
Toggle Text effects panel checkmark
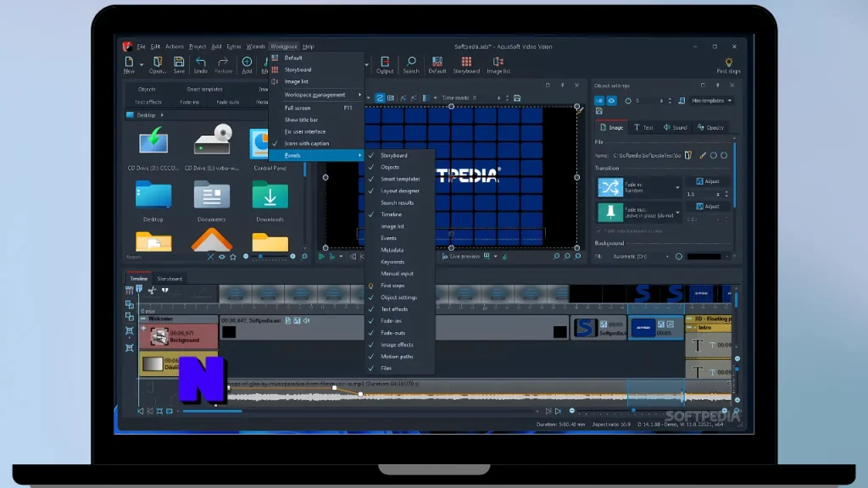[371, 309]
